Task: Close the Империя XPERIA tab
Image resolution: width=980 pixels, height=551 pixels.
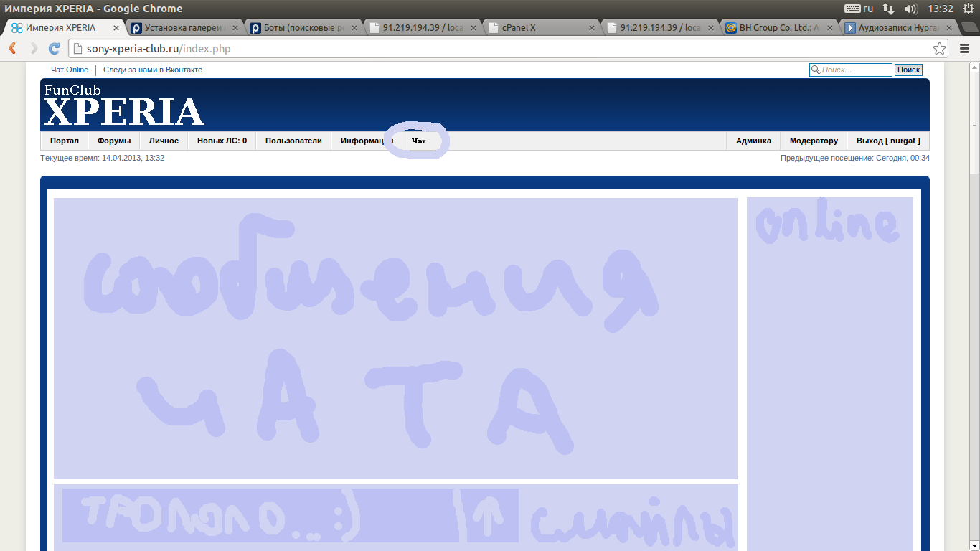Action: [x=116, y=28]
